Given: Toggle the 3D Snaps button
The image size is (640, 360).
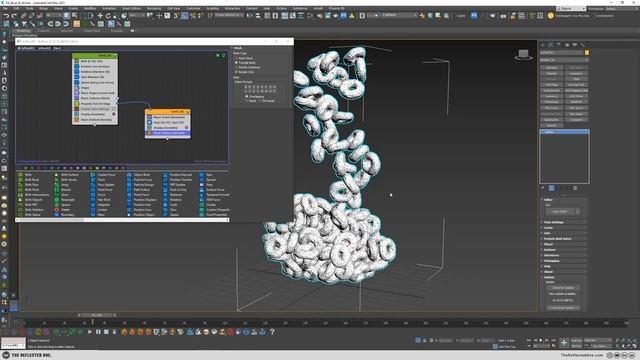Looking at the screenshot, I should 177,16.
